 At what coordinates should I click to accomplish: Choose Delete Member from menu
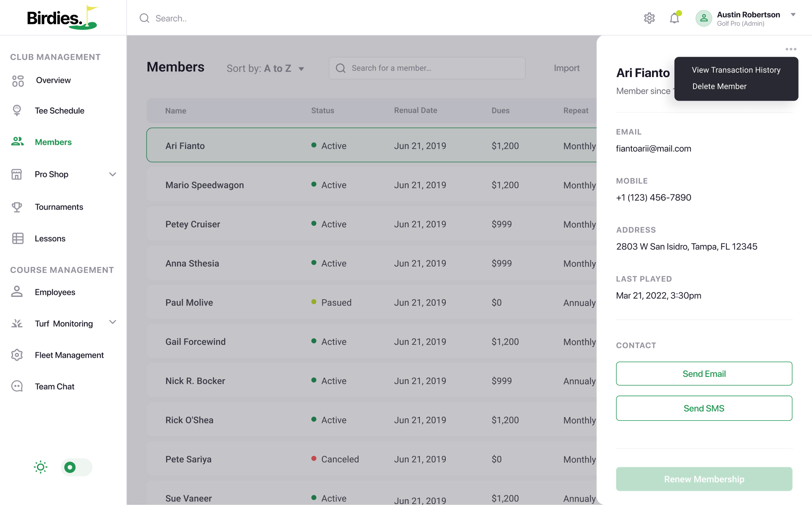719,86
